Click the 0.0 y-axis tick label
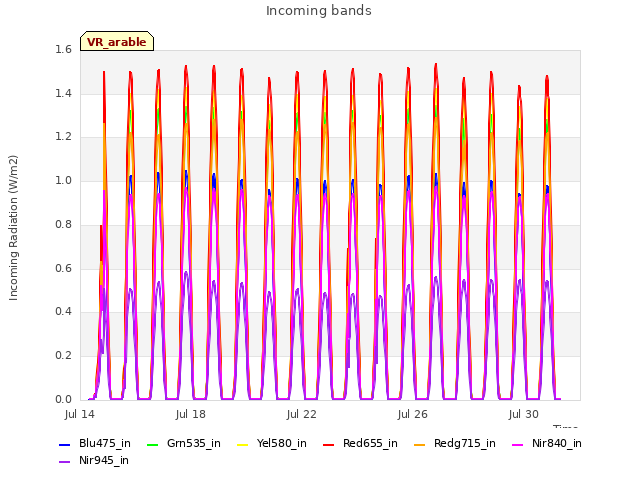This screenshot has width=640, height=480. coord(63,400)
